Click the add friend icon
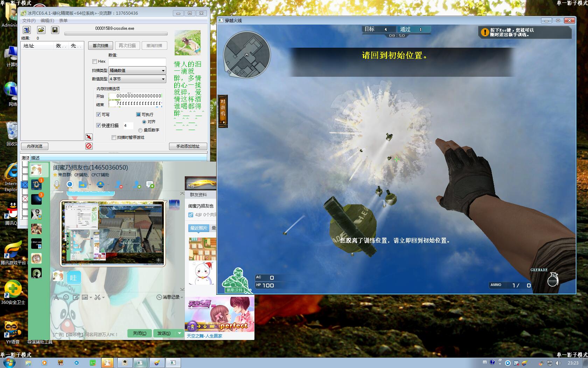 tap(137, 184)
